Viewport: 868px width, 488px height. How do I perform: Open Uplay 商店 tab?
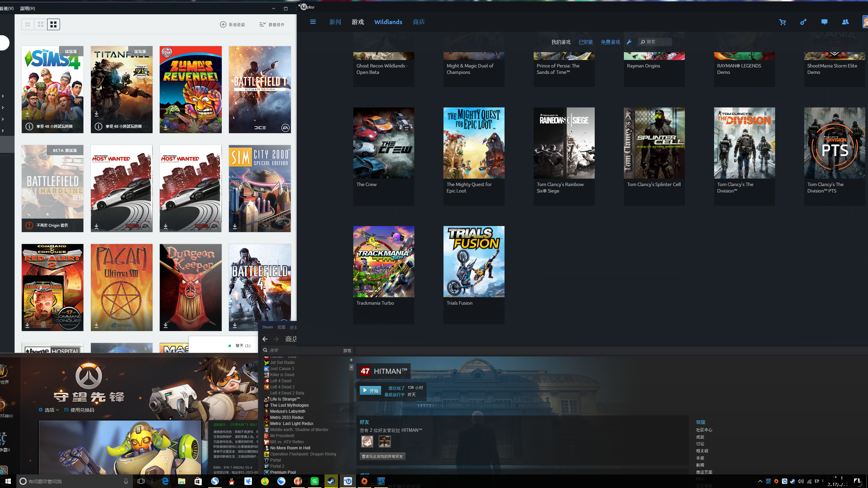419,22
